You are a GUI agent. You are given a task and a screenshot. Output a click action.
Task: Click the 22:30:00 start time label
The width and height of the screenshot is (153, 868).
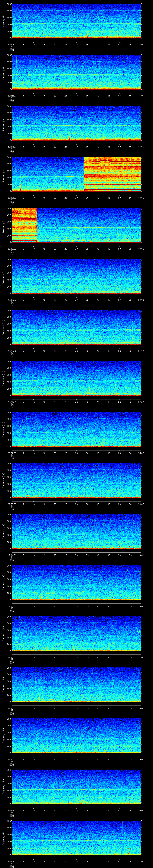coord(12,861)
